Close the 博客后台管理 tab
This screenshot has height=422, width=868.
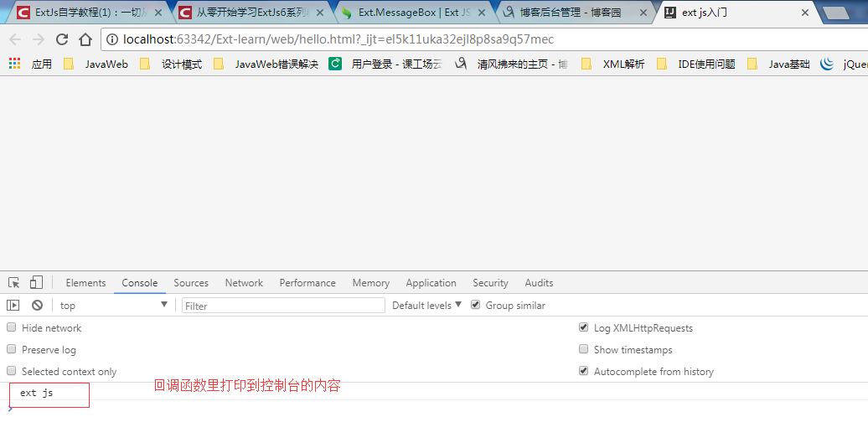(x=643, y=13)
